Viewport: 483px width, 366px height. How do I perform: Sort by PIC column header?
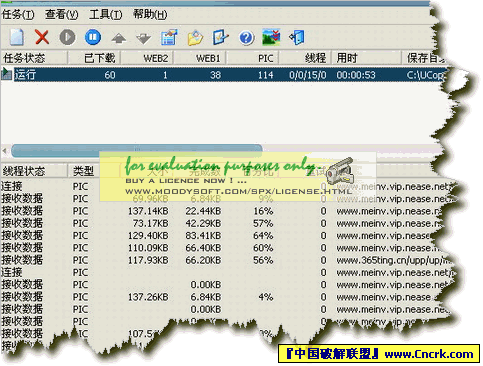click(x=252, y=58)
